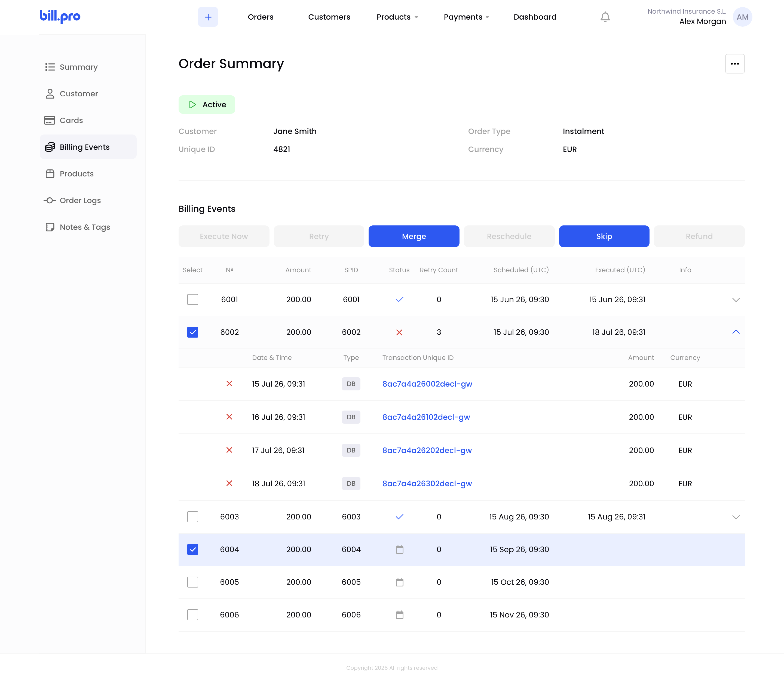This screenshot has height=679, width=784.
Task: Open the Payments dropdown in top navigation
Action: tap(467, 17)
